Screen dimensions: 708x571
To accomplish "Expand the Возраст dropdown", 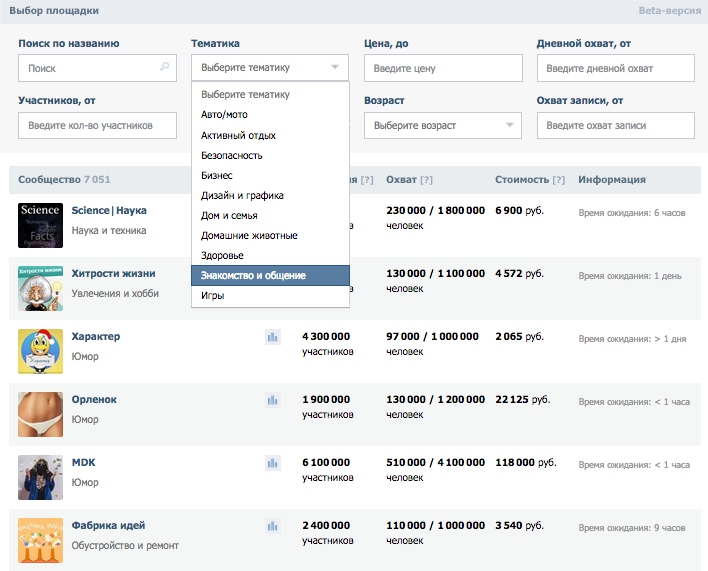I will [443, 126].
